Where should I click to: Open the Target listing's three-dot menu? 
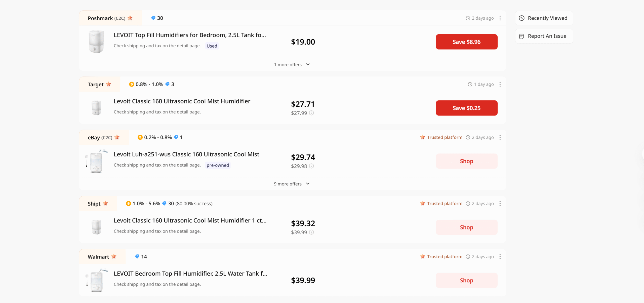(x=500, y=84)
